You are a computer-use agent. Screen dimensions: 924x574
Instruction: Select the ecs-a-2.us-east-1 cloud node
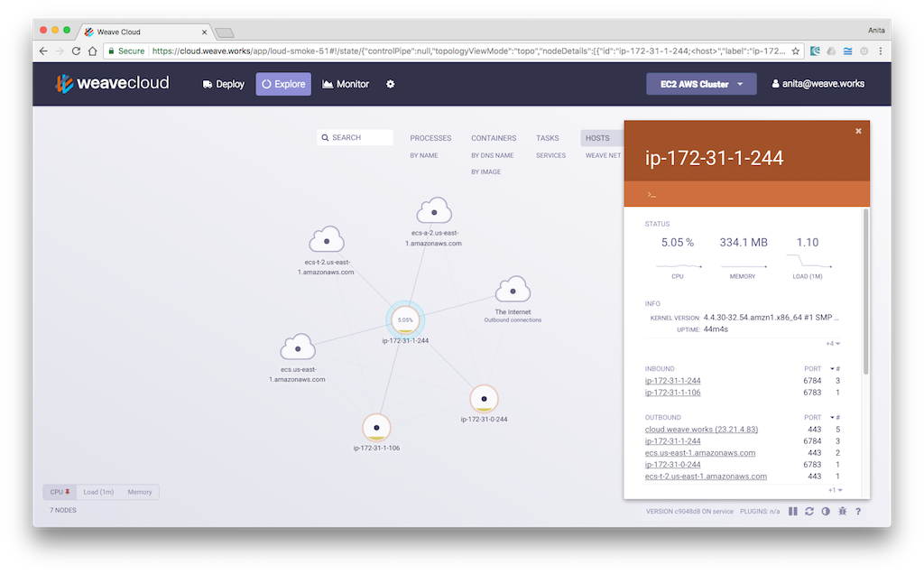point(434,211)
